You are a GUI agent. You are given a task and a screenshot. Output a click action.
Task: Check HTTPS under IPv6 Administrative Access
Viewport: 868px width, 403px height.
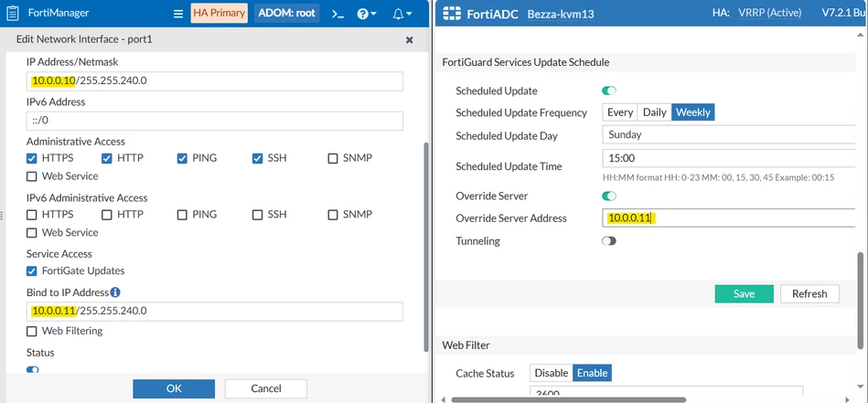[32, 215]
